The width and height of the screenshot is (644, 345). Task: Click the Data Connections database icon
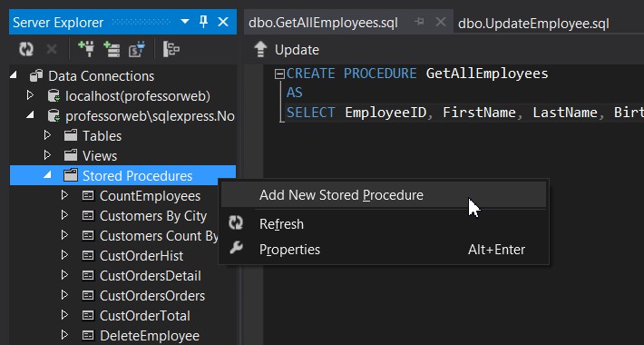point(36,75)
